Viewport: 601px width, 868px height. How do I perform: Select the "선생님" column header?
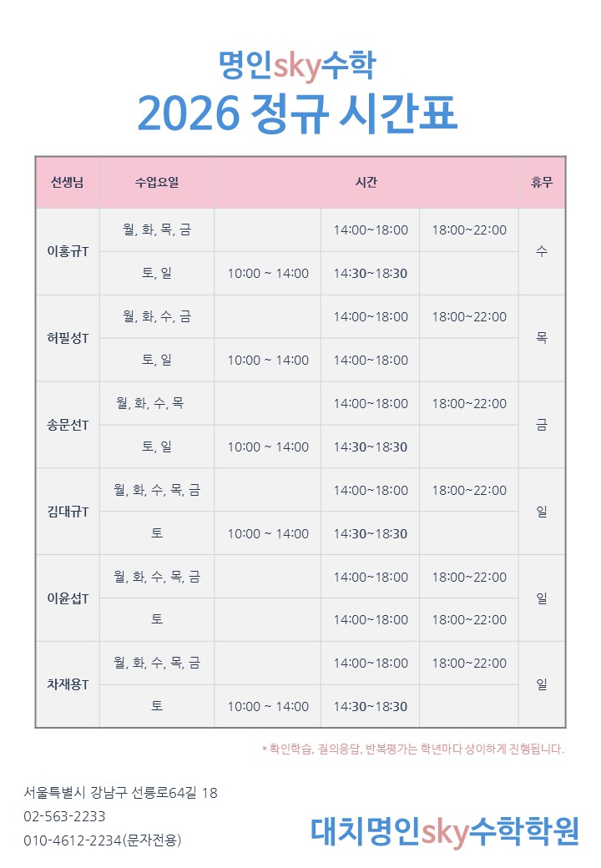click(x=67, y=182)
